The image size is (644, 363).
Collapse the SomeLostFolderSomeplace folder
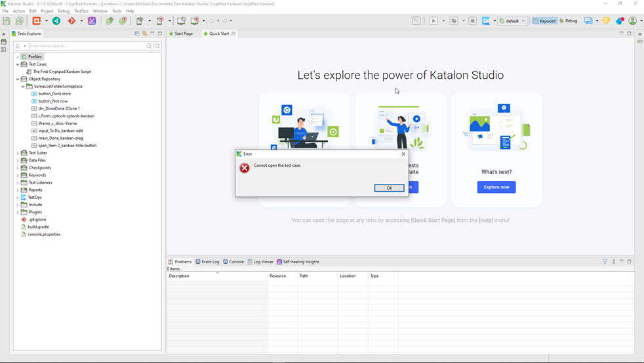coord(23,87)
